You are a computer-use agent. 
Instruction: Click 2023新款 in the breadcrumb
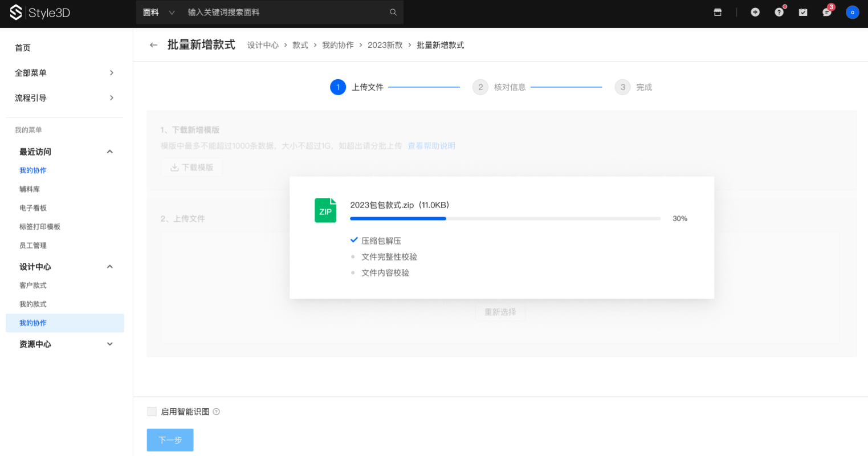tap(385, 45)
